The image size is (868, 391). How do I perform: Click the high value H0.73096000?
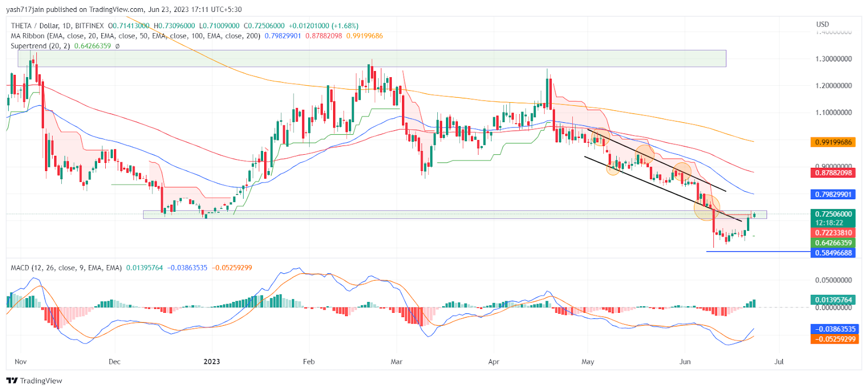pyautogui.click(x=174, y=26)
